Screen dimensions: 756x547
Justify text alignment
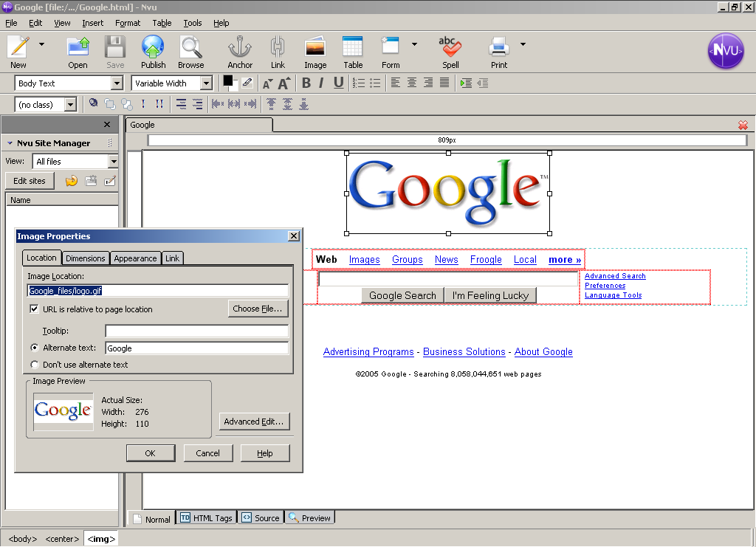(x=444, y=83)
